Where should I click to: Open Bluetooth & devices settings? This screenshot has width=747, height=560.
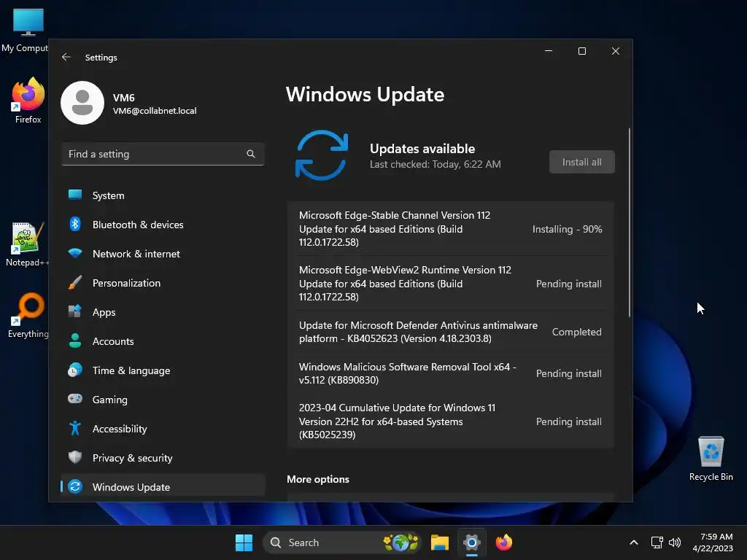[163, 225]
